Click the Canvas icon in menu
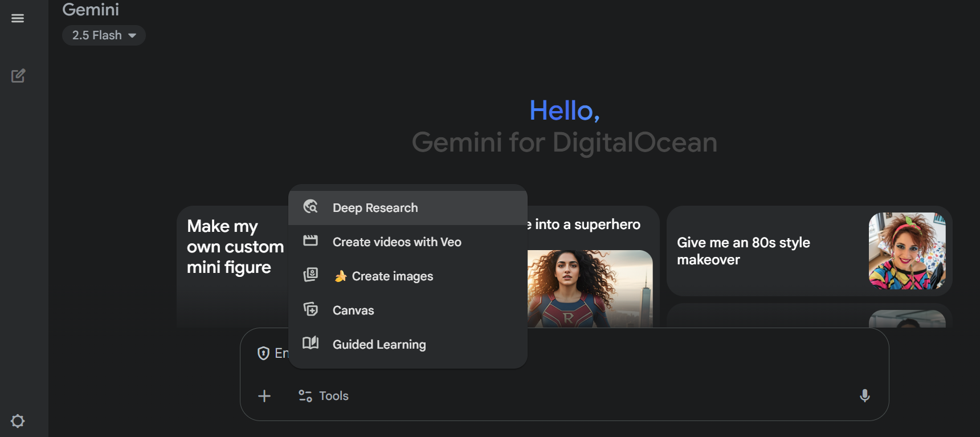Screen dimensions: 980x437 click(x=311, y=309)
